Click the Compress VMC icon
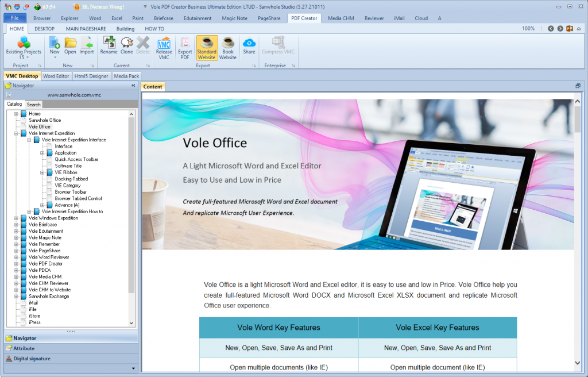The height and width of the screenshot is (377, 588). tap(278, 45)
